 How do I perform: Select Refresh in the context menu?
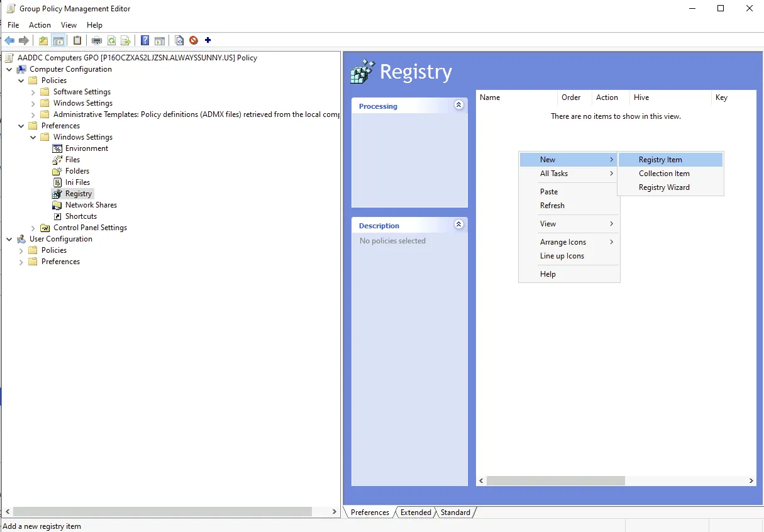(x=569, y=206)
